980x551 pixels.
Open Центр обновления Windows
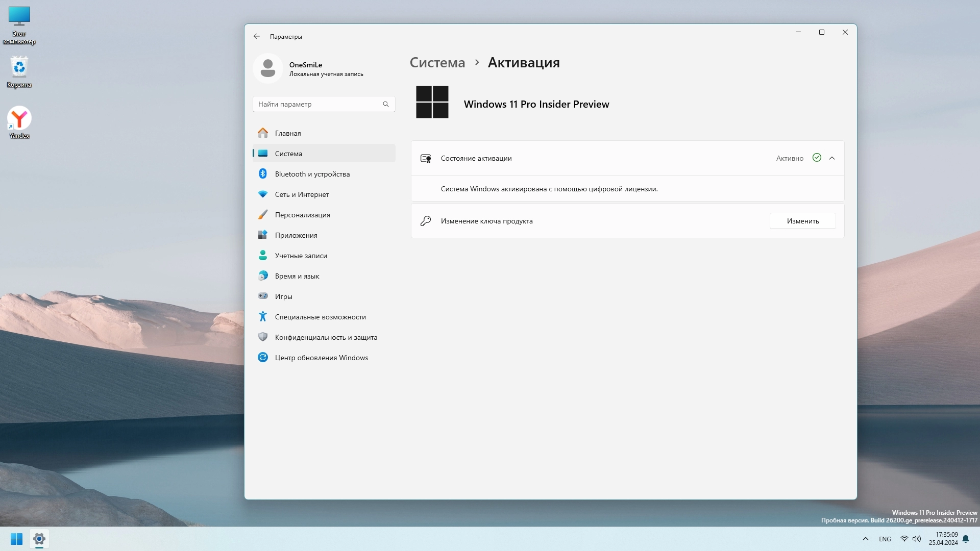321,358
